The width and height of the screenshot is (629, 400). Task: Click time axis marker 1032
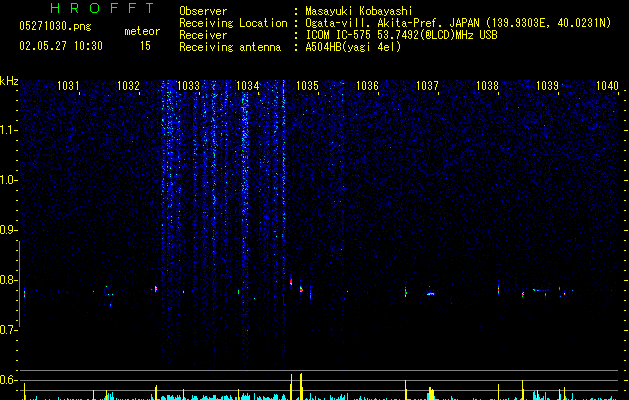[x=128, y=86]
